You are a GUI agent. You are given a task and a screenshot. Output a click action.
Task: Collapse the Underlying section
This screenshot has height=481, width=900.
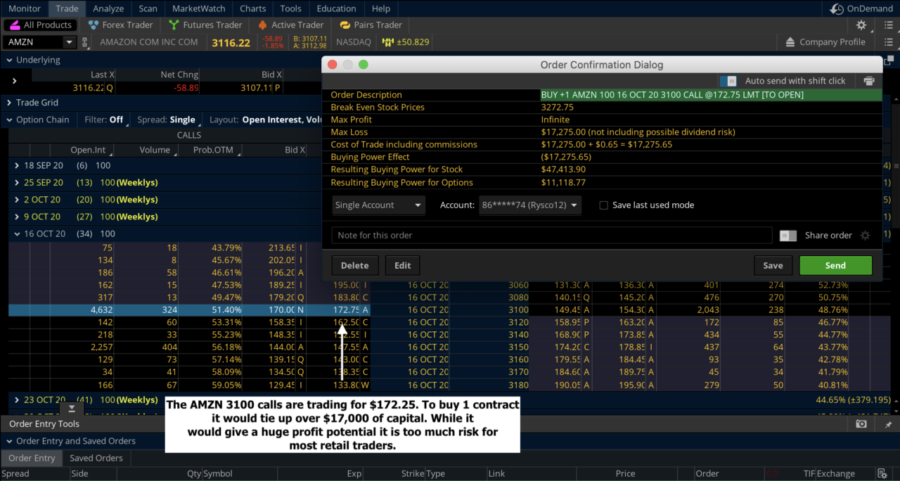pos(9,60)
